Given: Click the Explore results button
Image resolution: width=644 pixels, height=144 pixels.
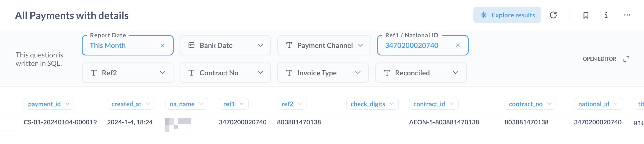Looking at the screenshot, I should coord(507,15).
